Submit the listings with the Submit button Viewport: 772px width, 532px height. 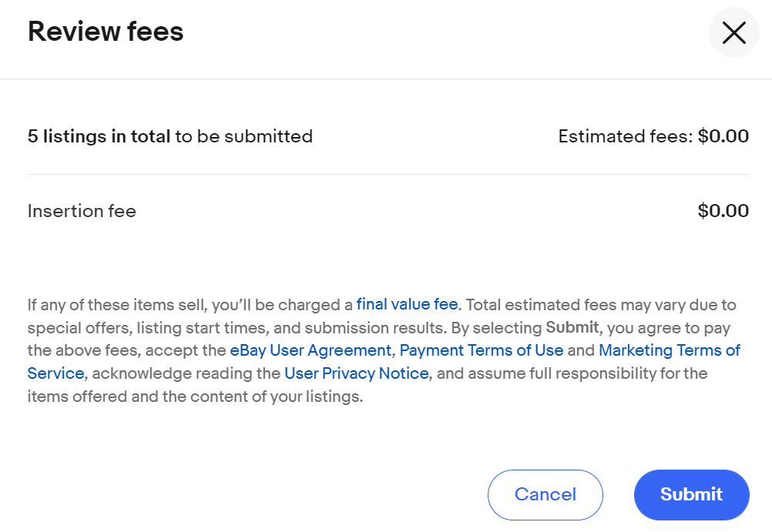(x=691, y=494)
